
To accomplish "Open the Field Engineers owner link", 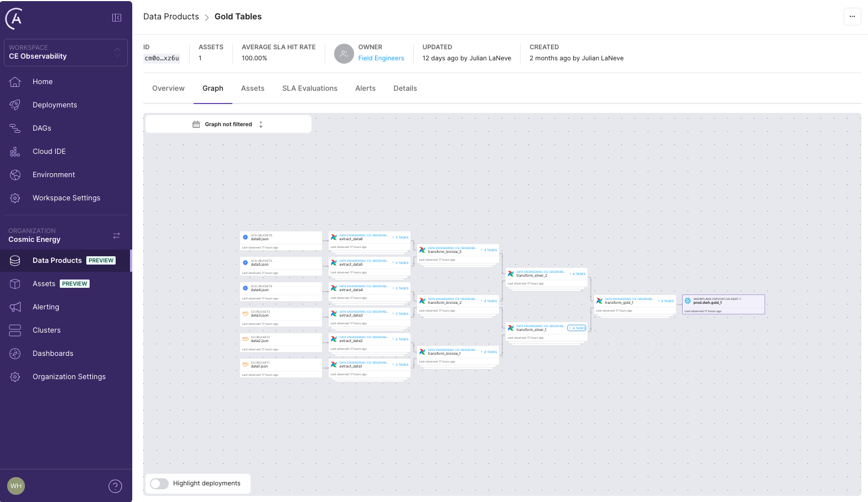I will 381,58.
